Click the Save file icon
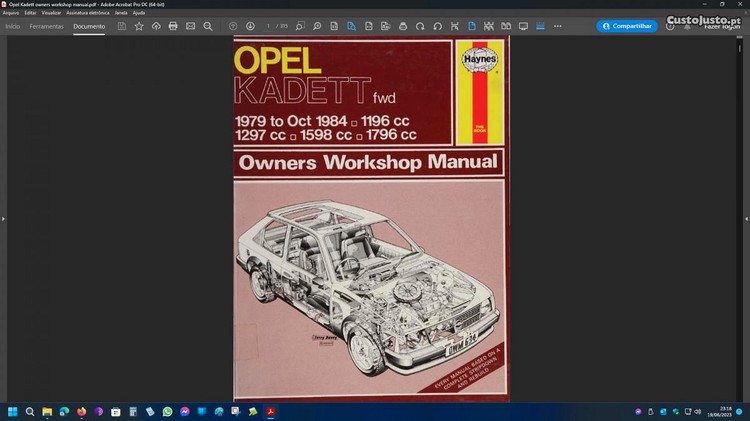The image size is (750, 421). (122, 26)
